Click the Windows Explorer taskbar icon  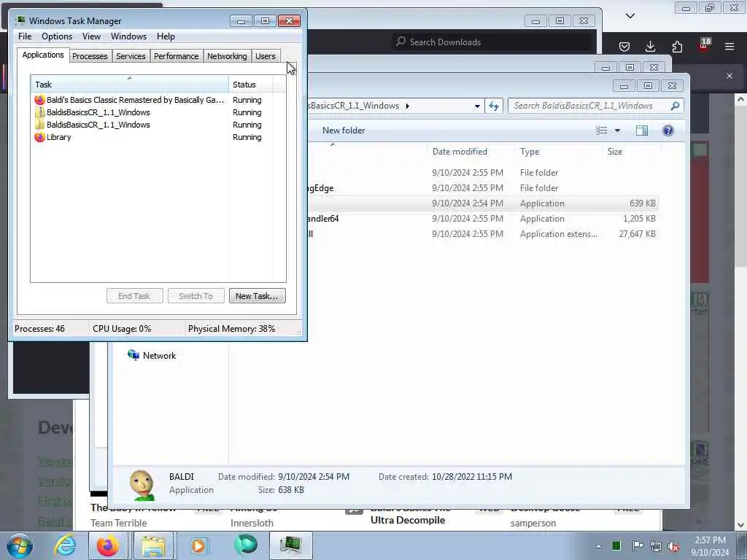click(x=152, y=545)
